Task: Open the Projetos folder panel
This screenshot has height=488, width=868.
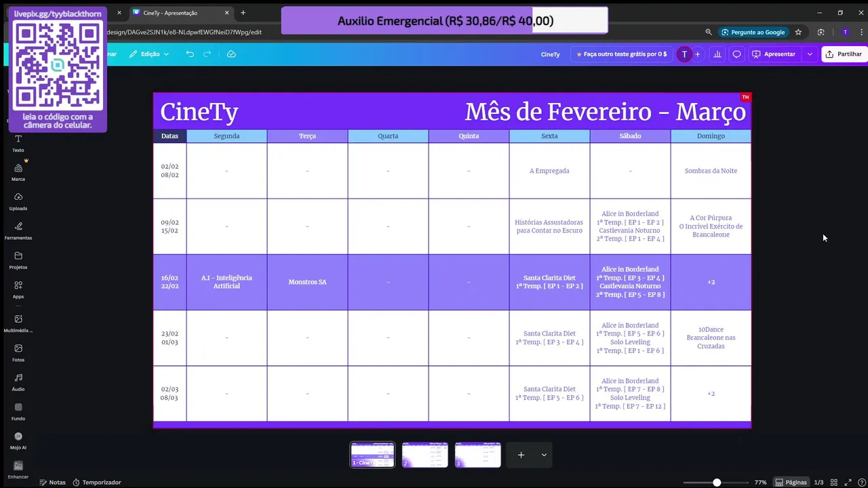Action: tap(18, 260)
